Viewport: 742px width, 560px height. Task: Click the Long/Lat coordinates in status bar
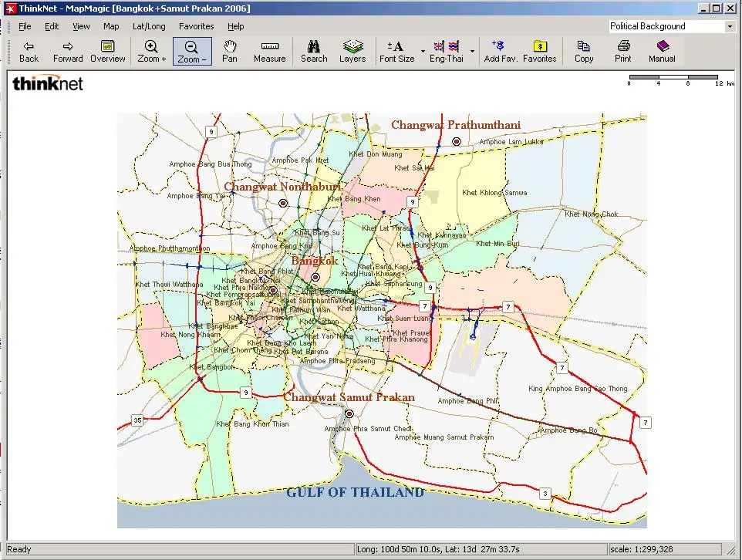438,549
